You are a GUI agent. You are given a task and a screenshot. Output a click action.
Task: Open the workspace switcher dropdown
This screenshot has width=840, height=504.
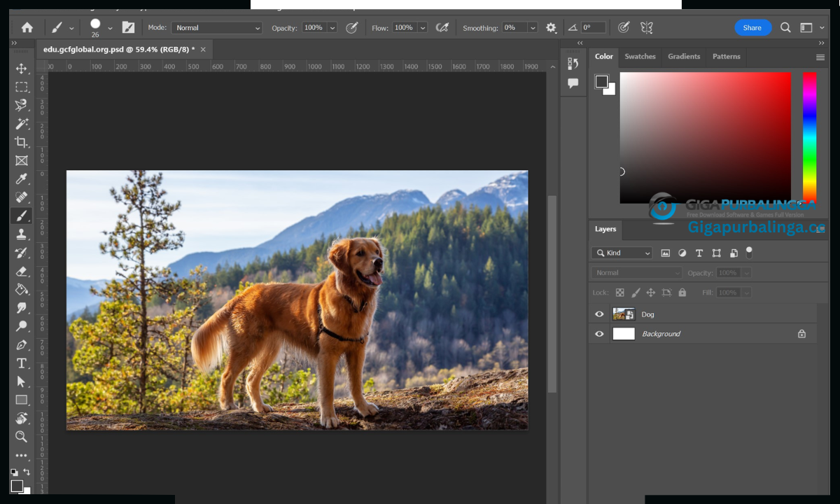tap(810, 28)
